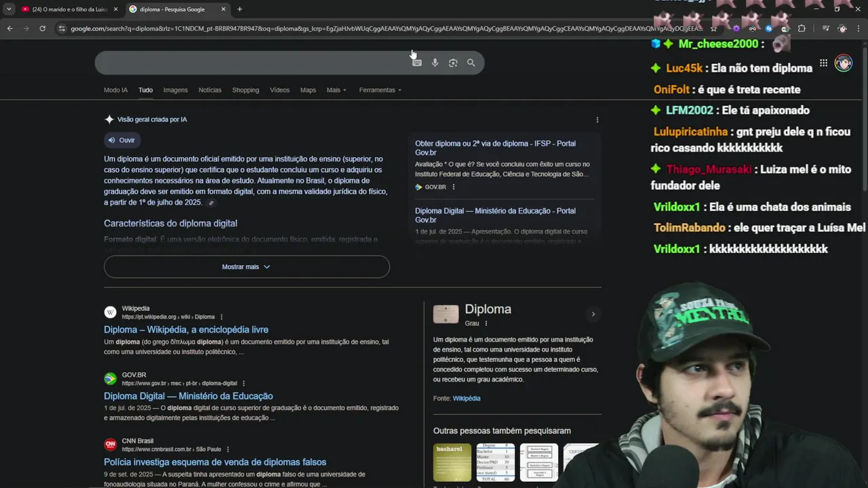Open the bacharel related search thumbnail
Screen dimensions: 868x488
pyautogui.click(x=452, y=463)
